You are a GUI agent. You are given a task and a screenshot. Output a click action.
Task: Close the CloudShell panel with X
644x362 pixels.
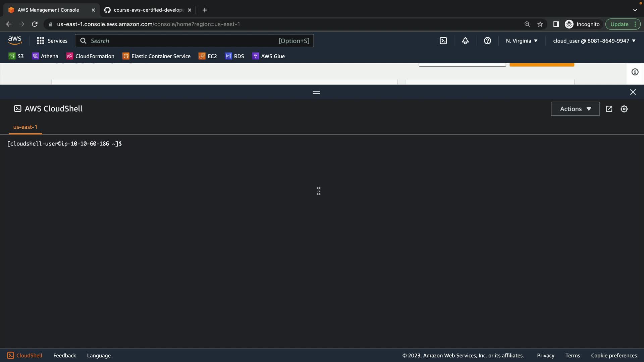633,92
